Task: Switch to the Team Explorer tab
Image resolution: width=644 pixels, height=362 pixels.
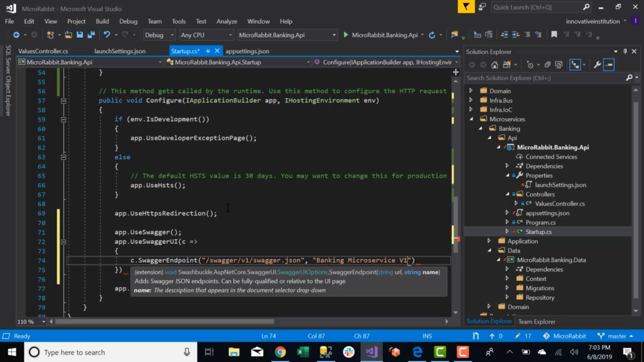Action: (x=537, y=322)
